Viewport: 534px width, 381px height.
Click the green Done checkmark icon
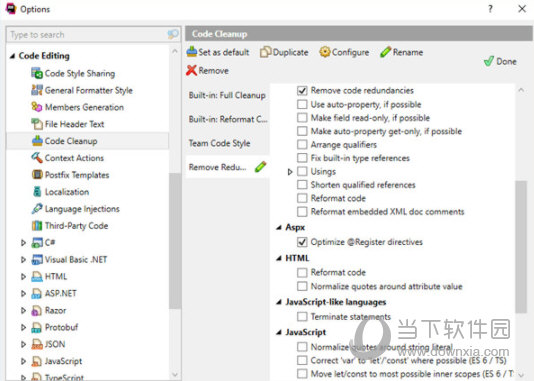pos(489,61)
